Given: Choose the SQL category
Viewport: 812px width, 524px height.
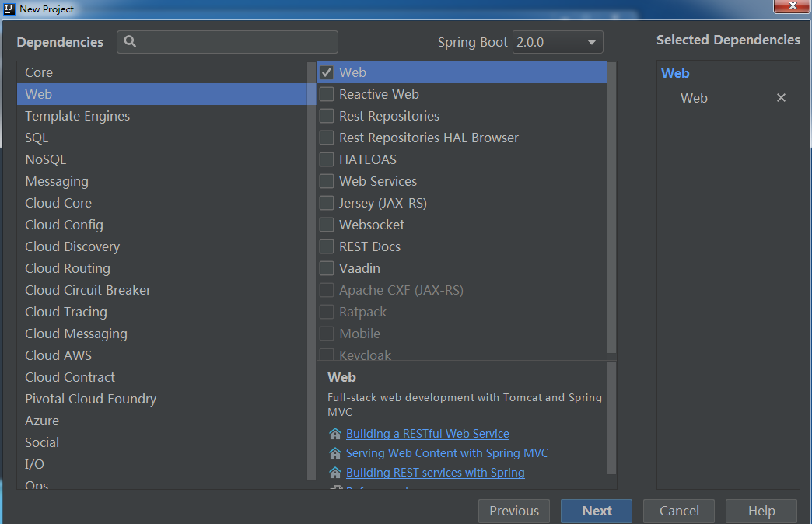Looking at the screenshot, I should coord(162,138).
